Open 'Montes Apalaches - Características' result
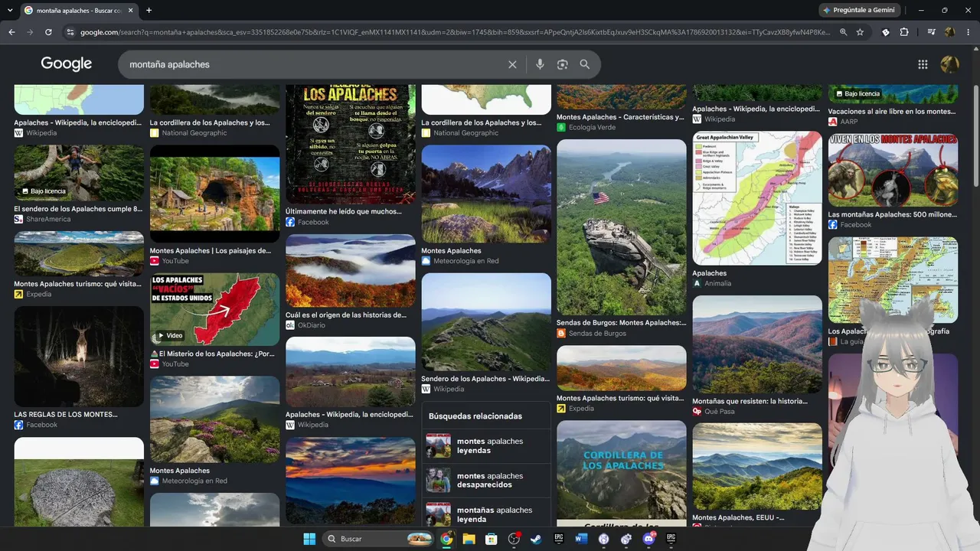This screenshot has width=980, height=551. coord(620,117)
